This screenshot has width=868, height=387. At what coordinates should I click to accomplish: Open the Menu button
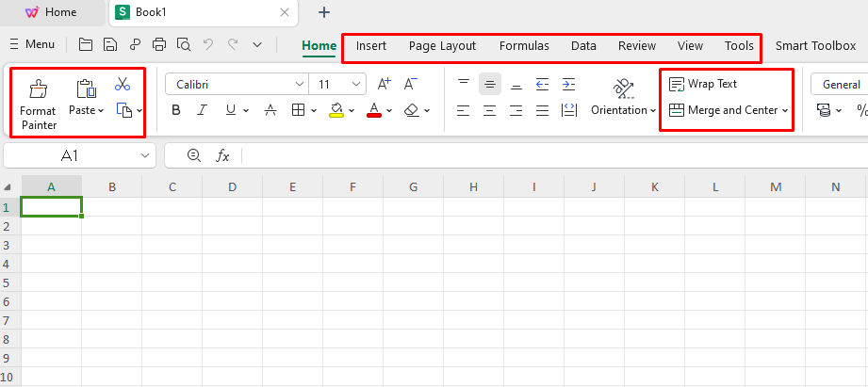click(x=32, y=44)
